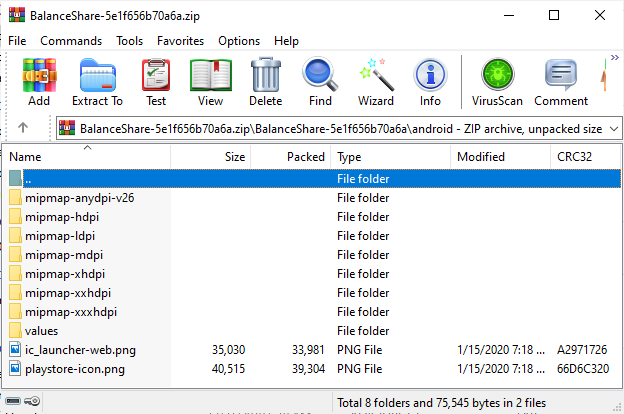Click the mipmap-xhdpi folder icon

pos(15,274)
